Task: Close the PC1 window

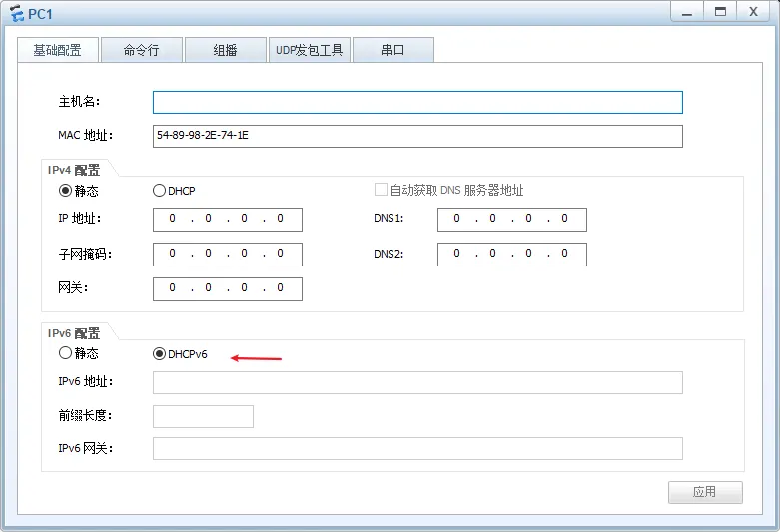Action: [x=753, y=12]
